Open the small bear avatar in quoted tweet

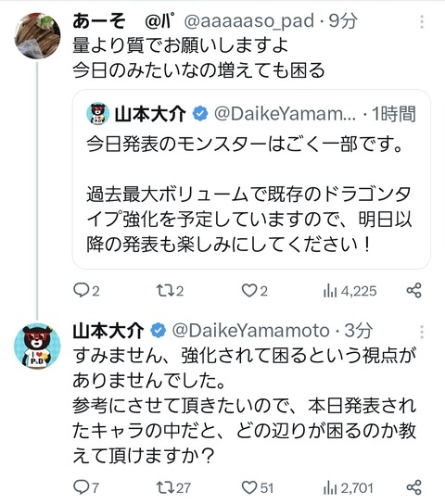[97, 113]
